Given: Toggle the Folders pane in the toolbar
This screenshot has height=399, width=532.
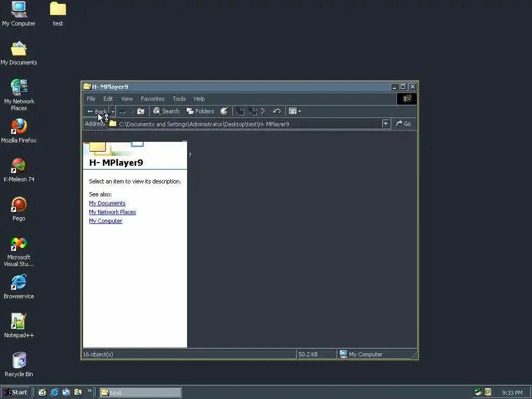Looking at the screenshot, I should [x=201, y=111].
